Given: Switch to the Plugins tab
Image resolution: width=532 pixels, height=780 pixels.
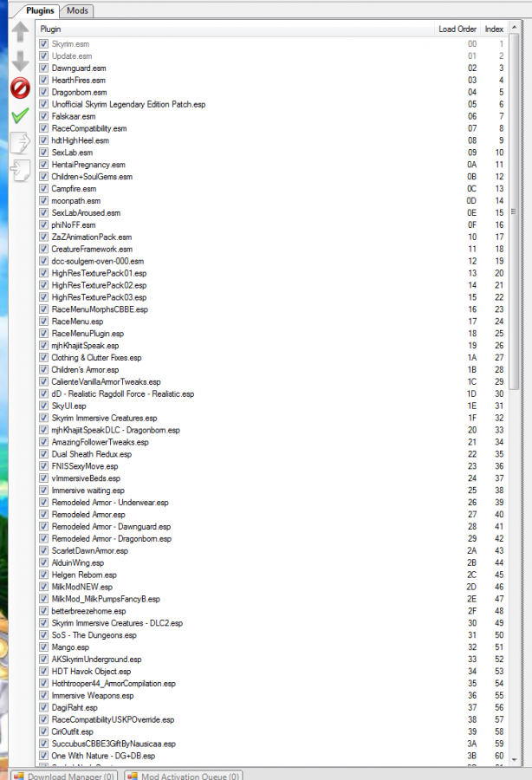Looking at the screenshot, I should [40, 10].
